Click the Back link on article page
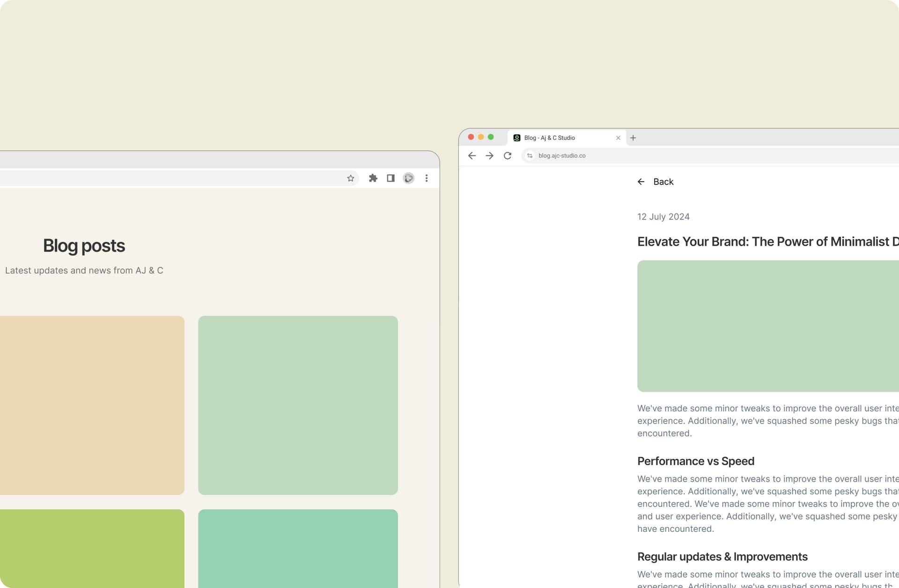Screen dimensions: 899x588 click(x=655, y=182)
